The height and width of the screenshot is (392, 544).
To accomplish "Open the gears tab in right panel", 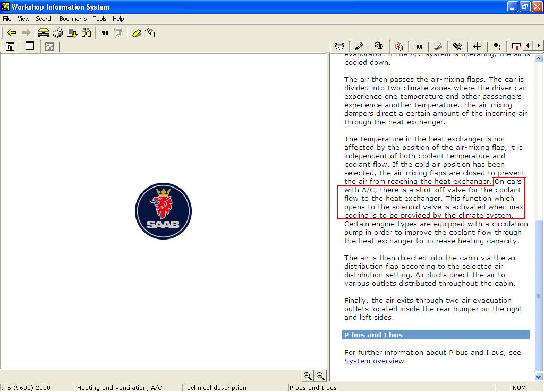I will [x=379, y=47].
